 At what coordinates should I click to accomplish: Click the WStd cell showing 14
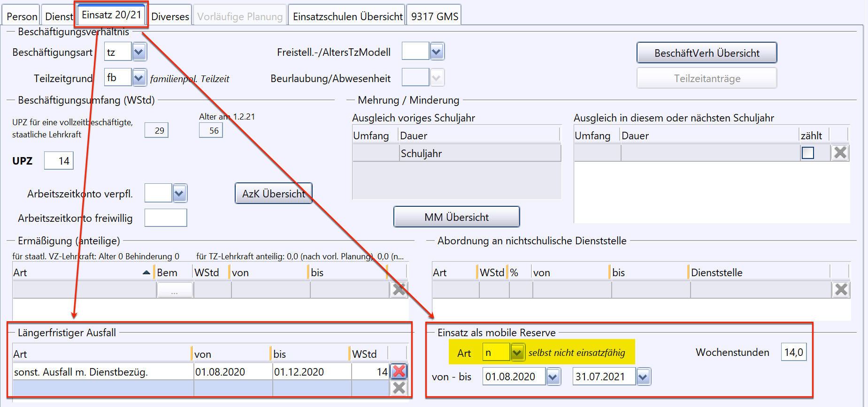coord(370,372)
